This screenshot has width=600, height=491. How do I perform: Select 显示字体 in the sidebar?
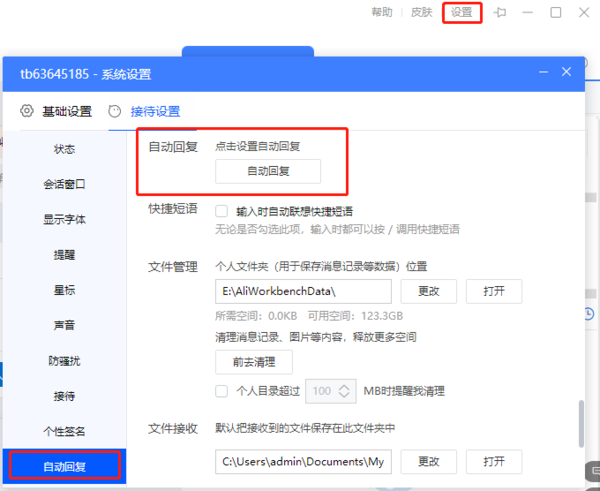(64, 219)
